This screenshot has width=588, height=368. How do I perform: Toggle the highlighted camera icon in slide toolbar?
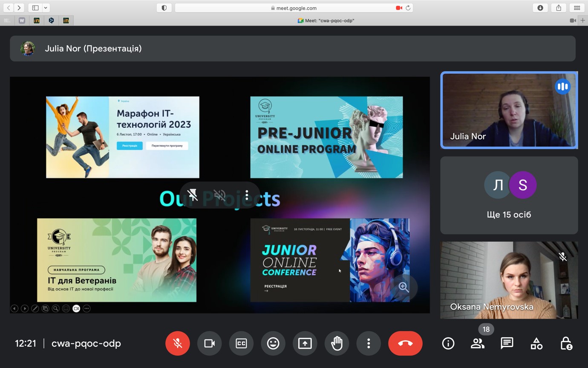click(x=76, y=308)
